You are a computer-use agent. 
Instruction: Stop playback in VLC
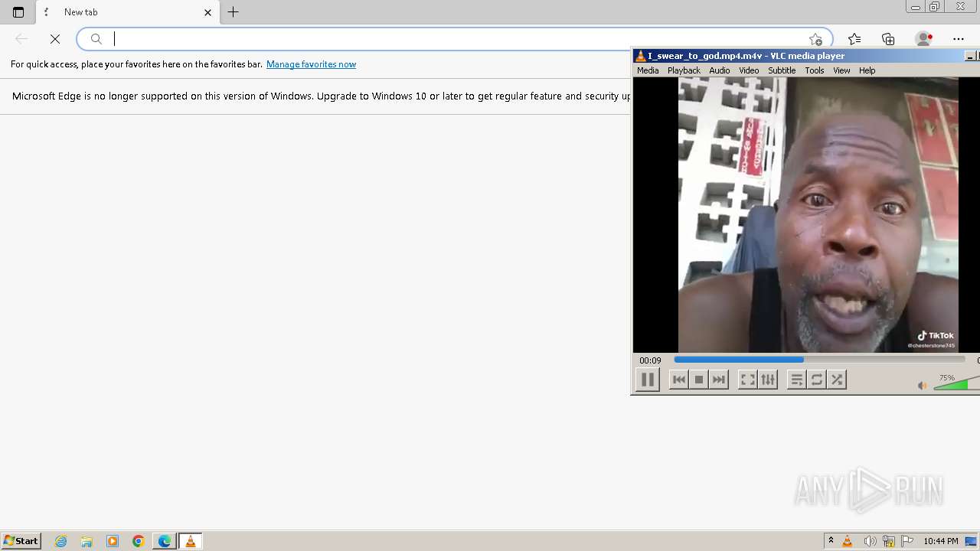coord(698,380)
